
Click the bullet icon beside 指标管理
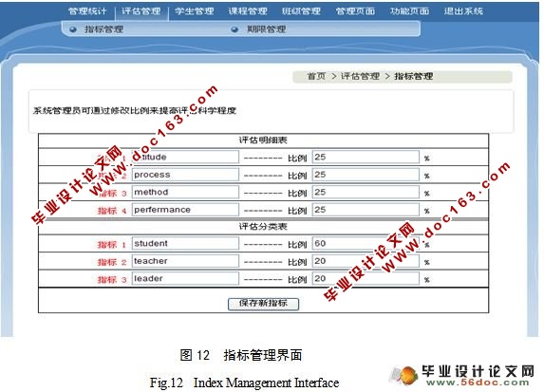click(73, 29)
